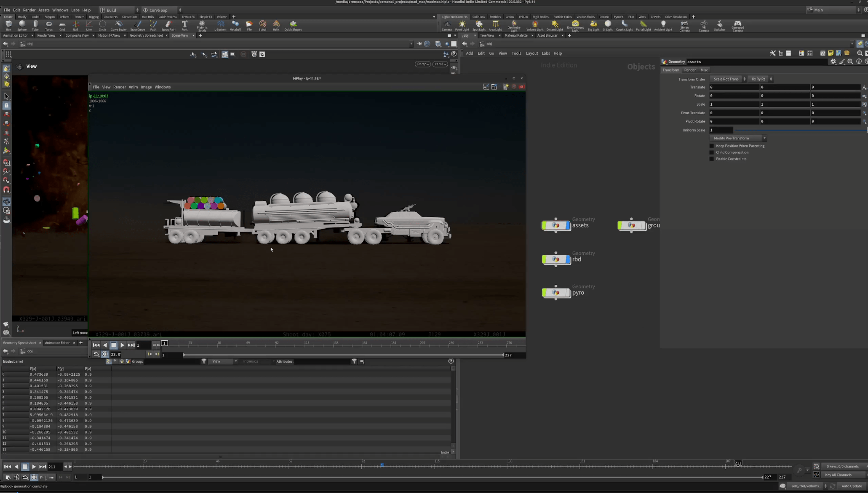Click the Translate X input field
This screenshot has height=493, width=868.
(734, 87)
